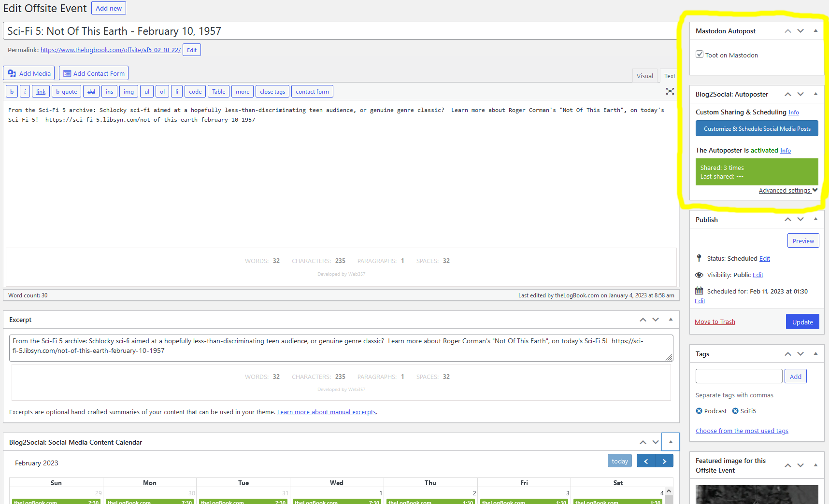The image size is (829, 504).
Task: Remove the Podcast tag
Action: click(x=699, y=411)
